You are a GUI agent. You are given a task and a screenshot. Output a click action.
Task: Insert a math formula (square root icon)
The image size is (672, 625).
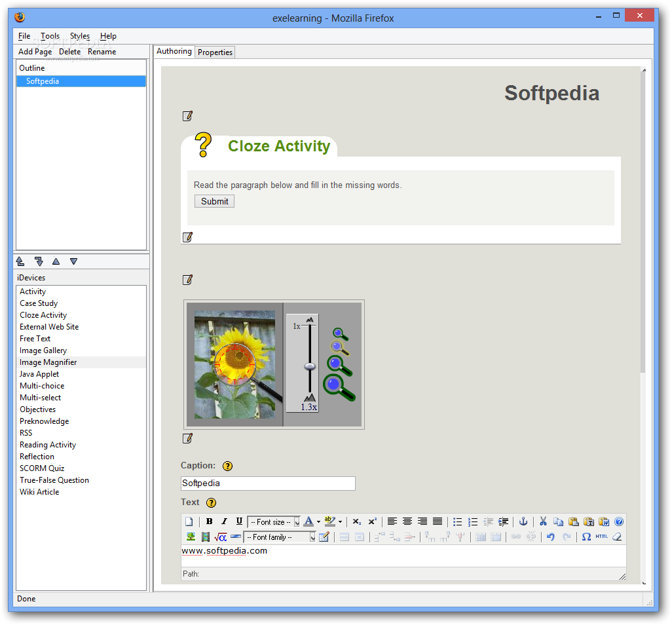(x=220, y=537)
